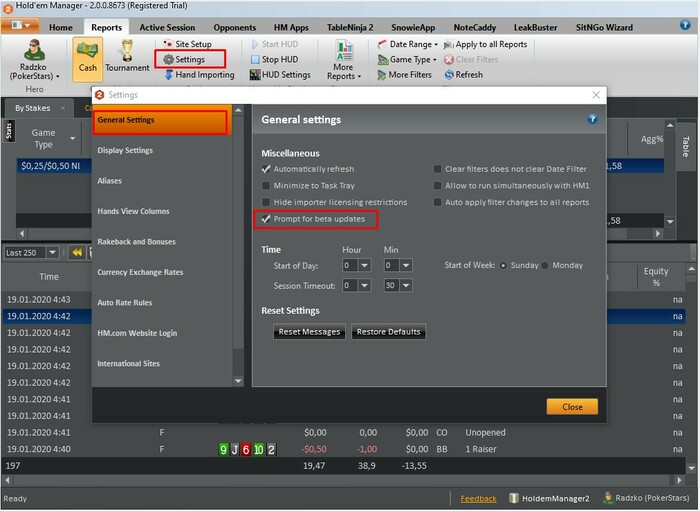The image size is (700, 511).
Task: Switch to the Home ribbon tab
Action: tap(61, 27)
